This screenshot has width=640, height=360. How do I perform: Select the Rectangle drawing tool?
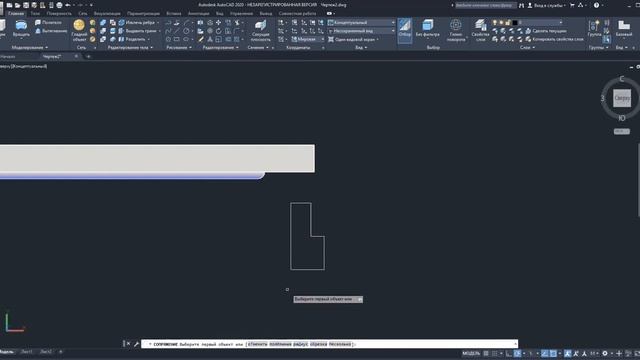pyautogui.click(x=177, y=39)
